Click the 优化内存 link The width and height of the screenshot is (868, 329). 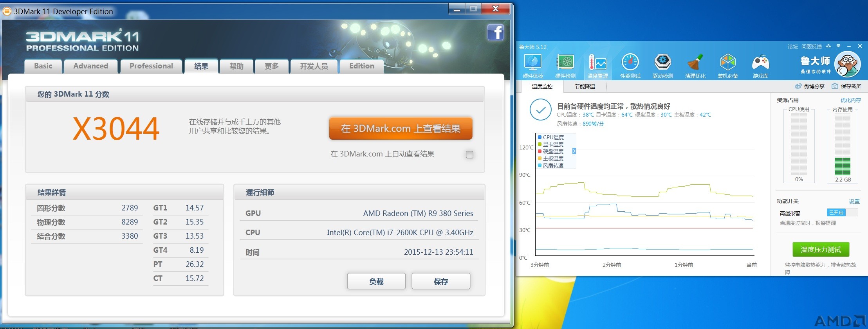click(x=851, y=100)
